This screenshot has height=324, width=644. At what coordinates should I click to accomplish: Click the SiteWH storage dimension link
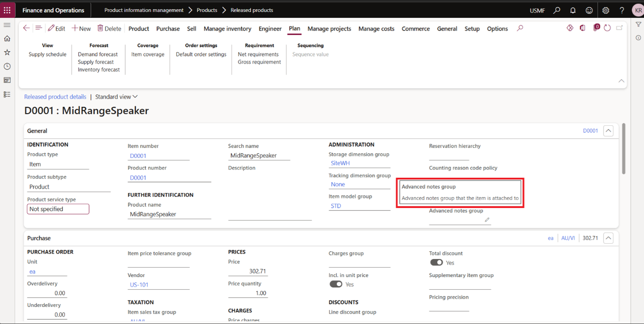coord(340,163)
